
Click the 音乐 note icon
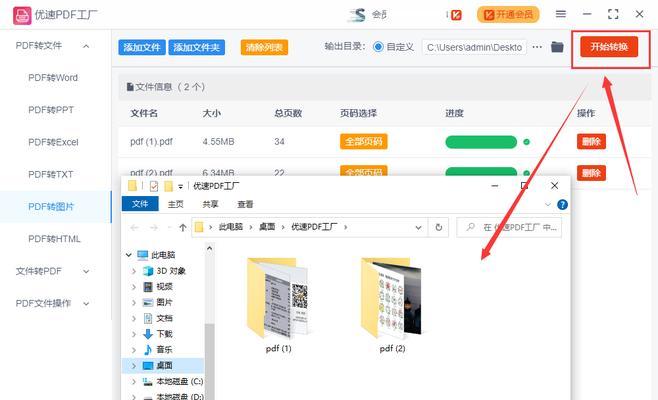coord(148,349)
